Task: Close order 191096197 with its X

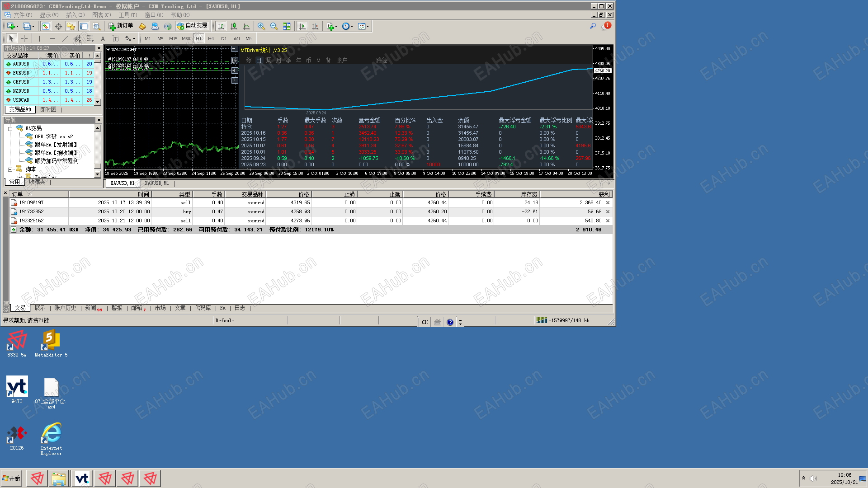Action: tap(608, 203)
